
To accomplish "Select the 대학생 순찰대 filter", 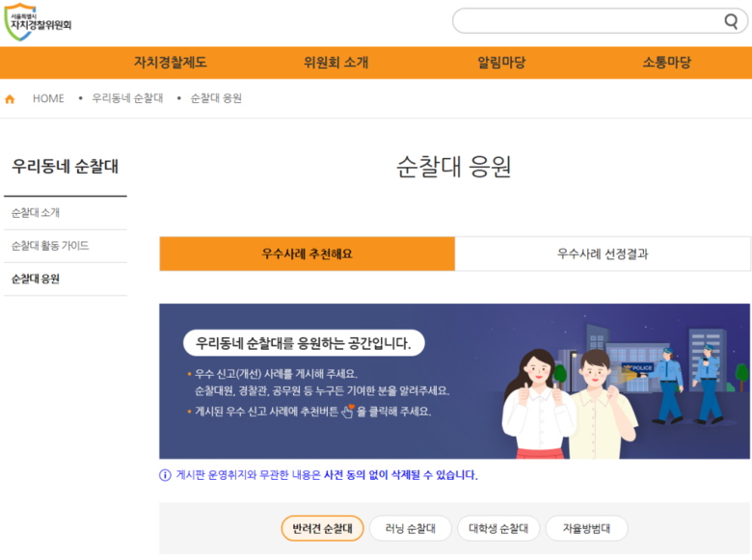I will 498,528.
